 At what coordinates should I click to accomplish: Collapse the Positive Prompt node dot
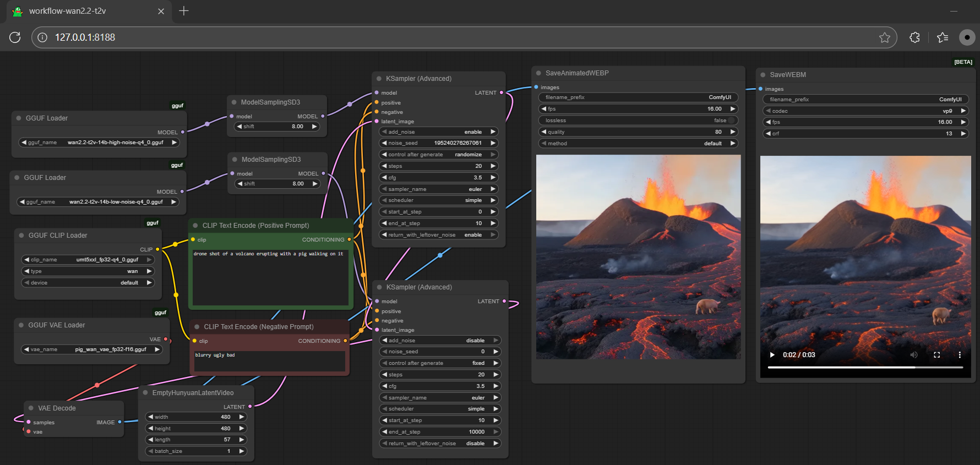click(x=195, y=226)
